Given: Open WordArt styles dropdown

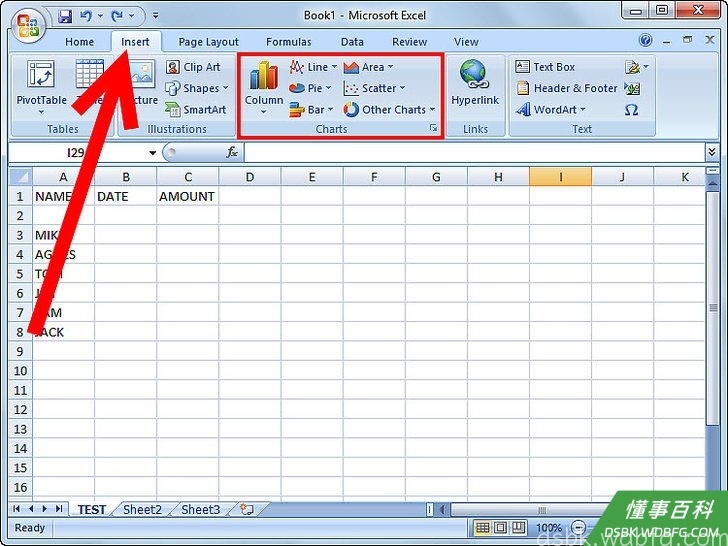Looking at the screenshot, I should pos(551,110).
